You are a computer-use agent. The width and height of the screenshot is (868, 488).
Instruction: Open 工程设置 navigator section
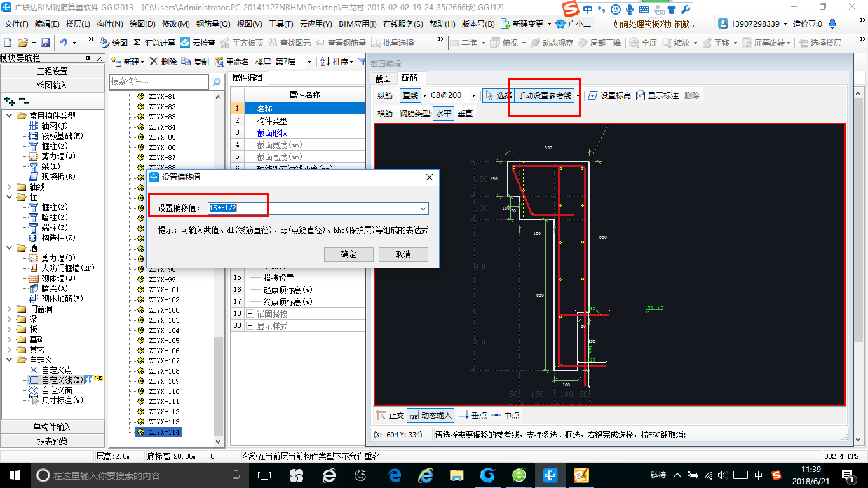pos(53,71)
